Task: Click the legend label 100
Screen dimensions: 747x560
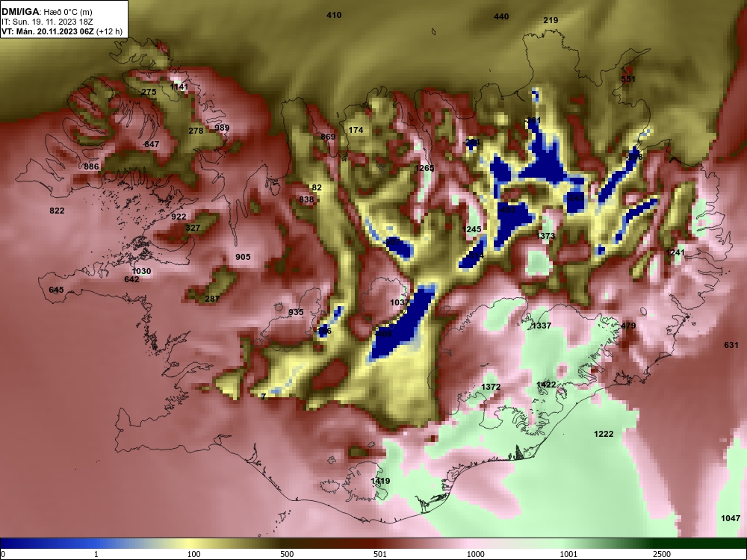Action: tap(193, 554)
